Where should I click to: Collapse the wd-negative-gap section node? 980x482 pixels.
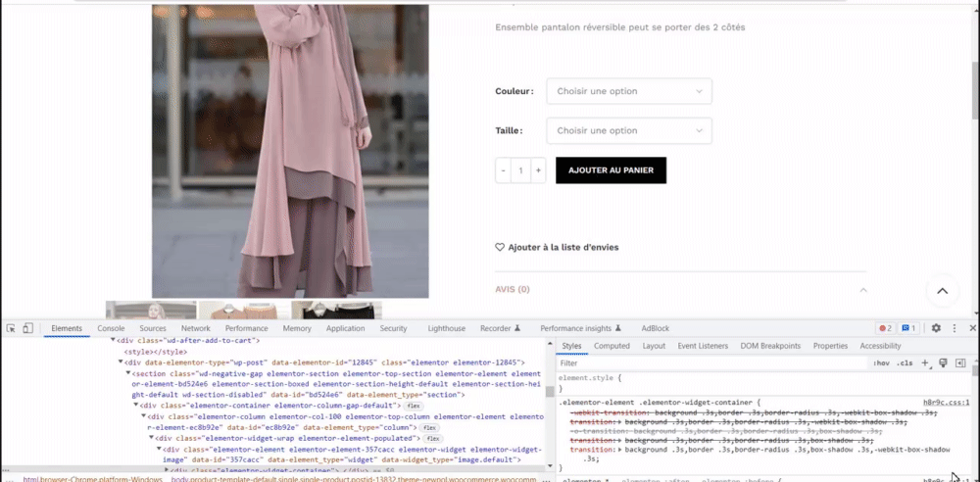(x=128, y=373)
